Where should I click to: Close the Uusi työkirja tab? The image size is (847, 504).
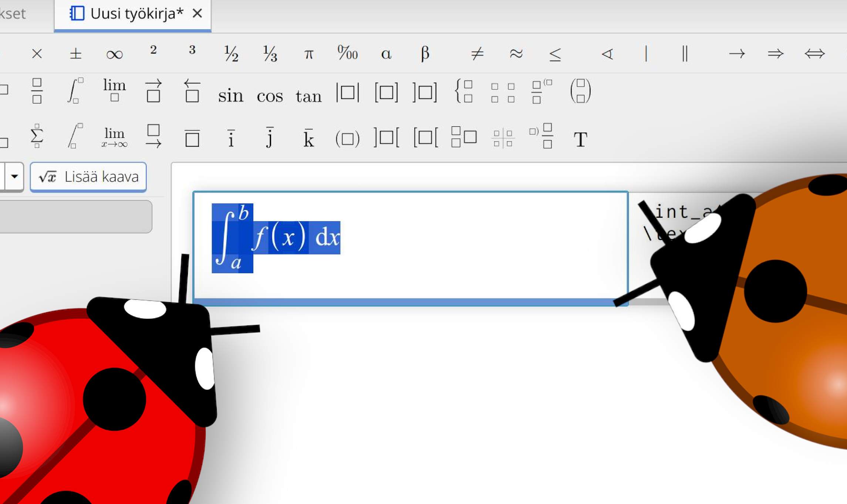(198, 14)
